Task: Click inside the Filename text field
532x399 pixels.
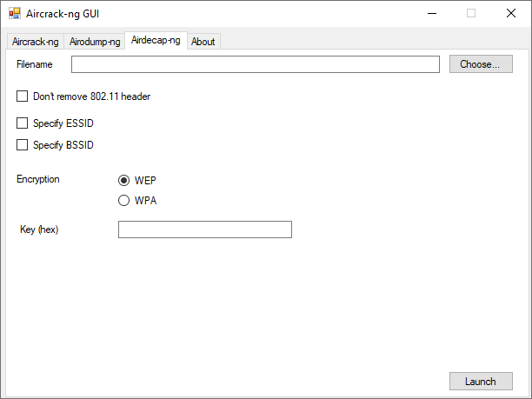Action: (256, 64)
